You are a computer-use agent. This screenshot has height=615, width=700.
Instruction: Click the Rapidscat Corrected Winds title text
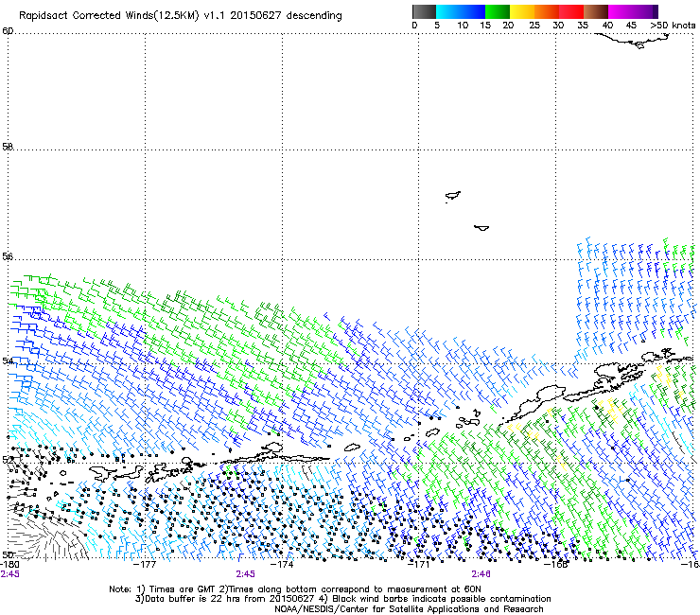tap(181, 15)
